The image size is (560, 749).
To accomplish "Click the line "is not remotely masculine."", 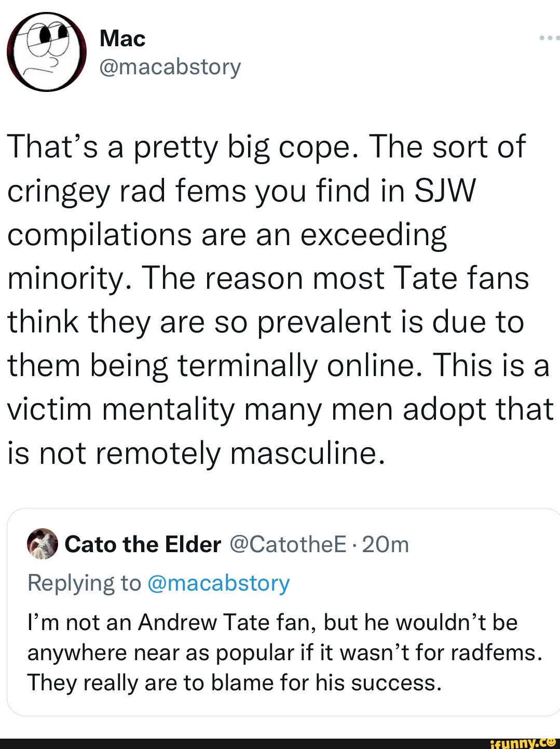I will [x=197, y=453].
